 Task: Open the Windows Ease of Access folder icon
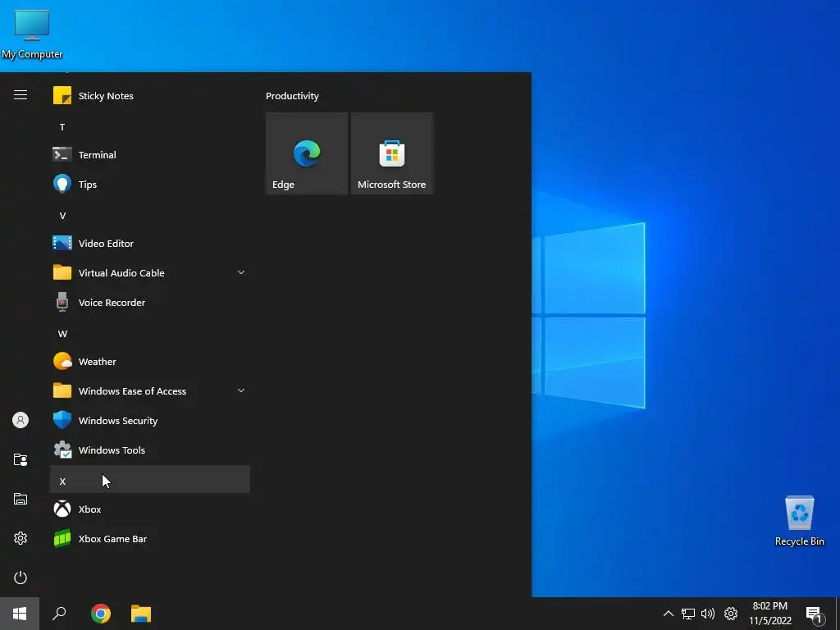click(62, 391)
